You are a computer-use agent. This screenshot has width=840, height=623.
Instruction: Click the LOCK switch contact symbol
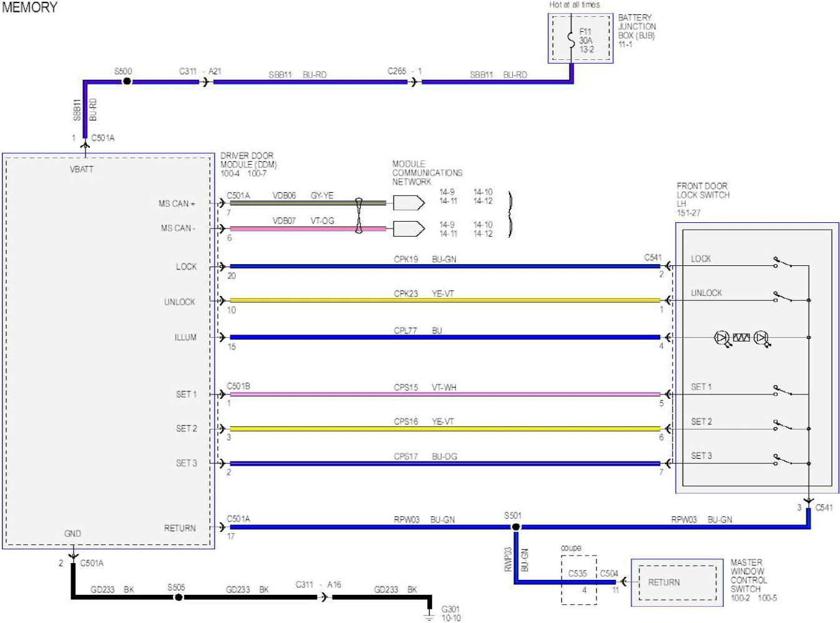click(783, 263)
